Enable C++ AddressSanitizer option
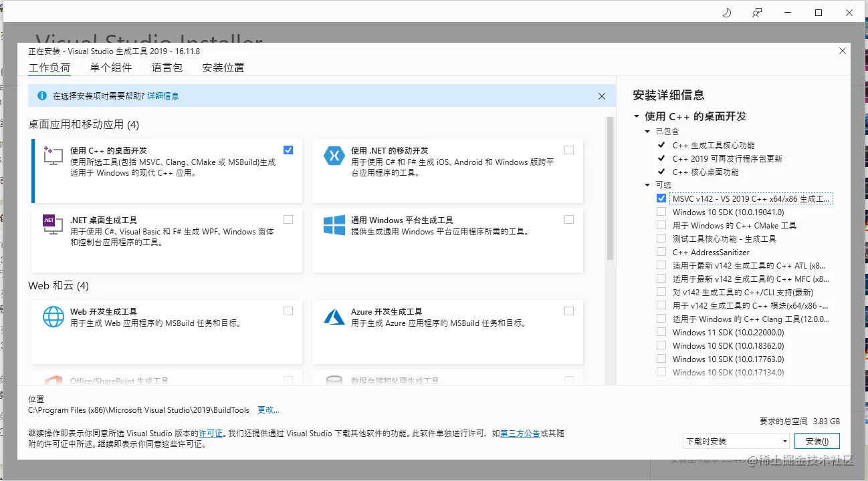Viewport: 868px width, 481px height. (x=661, y=252)
